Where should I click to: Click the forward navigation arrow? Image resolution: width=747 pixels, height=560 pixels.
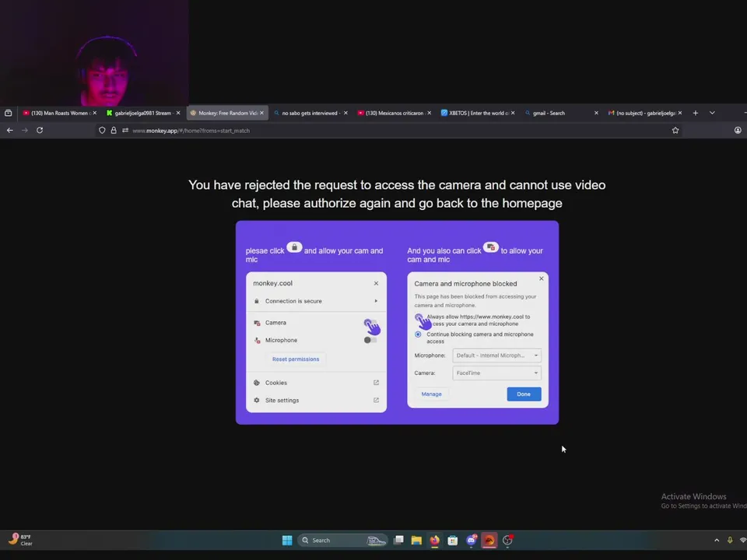tap(25, 130)
